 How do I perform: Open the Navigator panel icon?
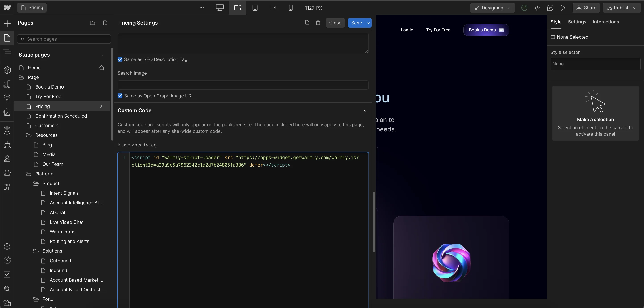coord(7,52)
